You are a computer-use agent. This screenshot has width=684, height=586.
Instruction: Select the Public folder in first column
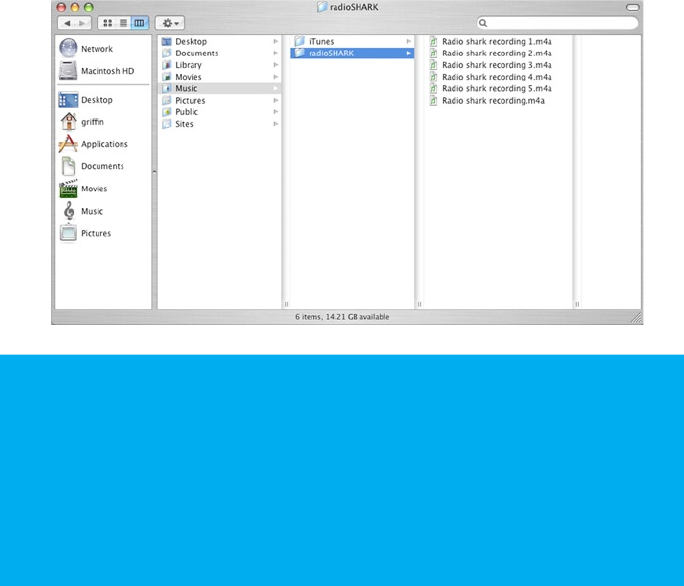pos(219,112)
